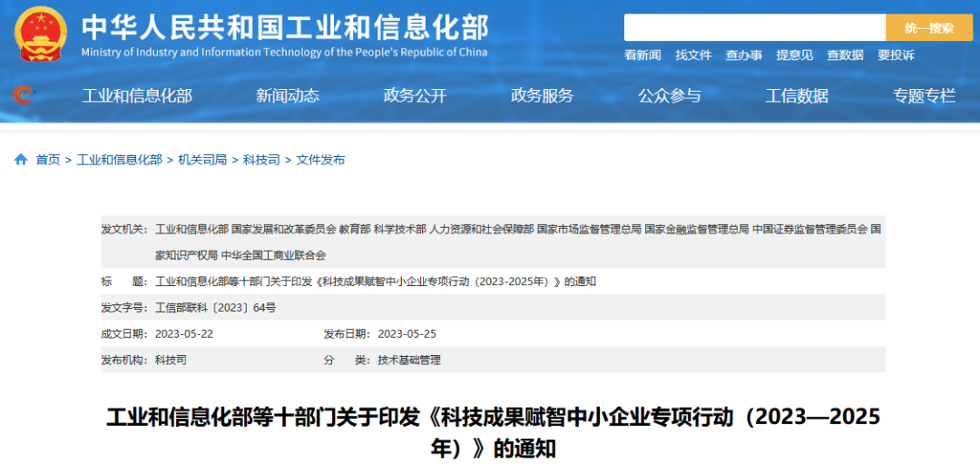Click 文件发布 breadcrumb link
This screenshot has height=465, width=980.
320,160
